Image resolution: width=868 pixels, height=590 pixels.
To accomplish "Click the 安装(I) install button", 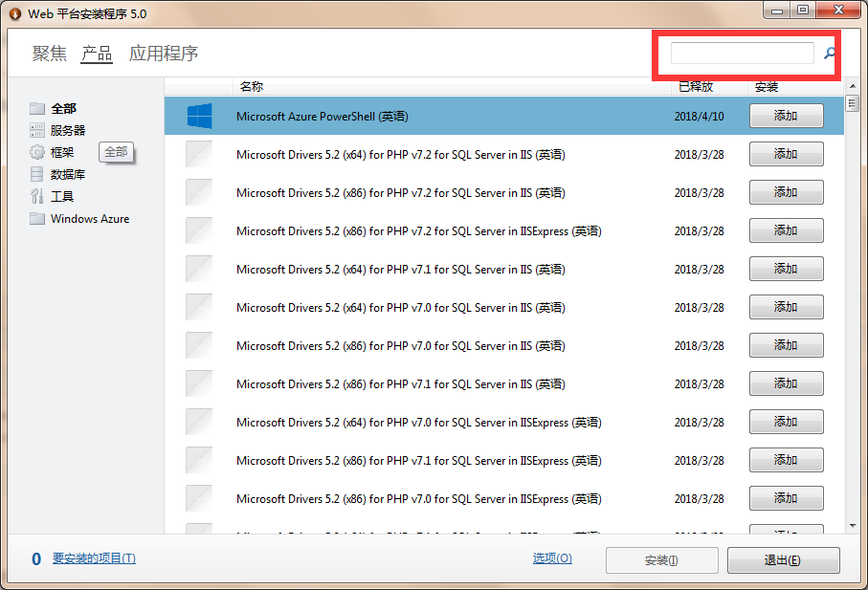I will 662,560.
